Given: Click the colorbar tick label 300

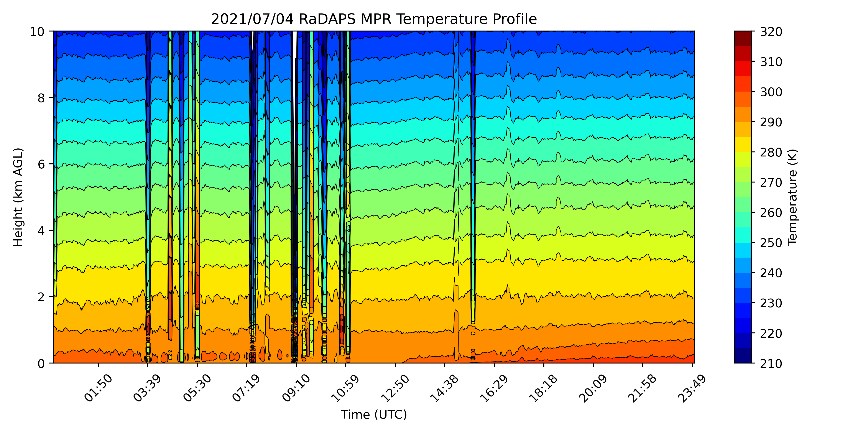Looking at the screenshot, I should point(771,92).
